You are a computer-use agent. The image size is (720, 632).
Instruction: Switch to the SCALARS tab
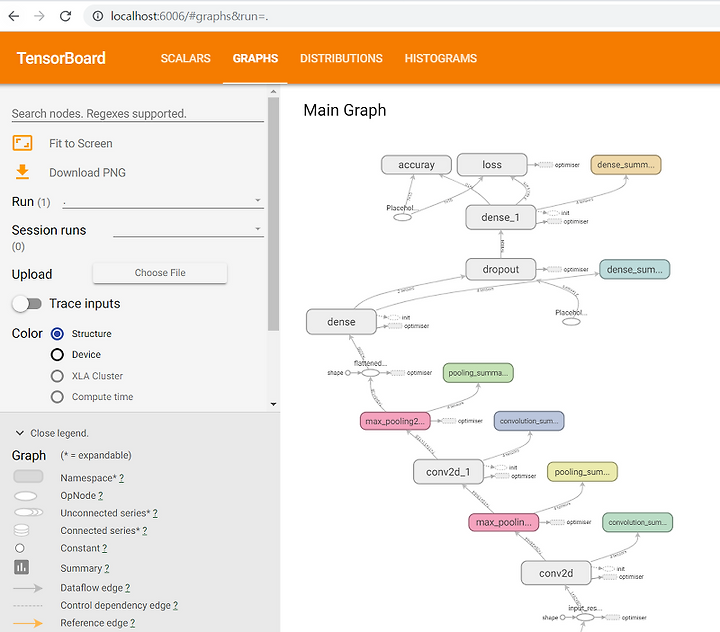pos(186,58)
